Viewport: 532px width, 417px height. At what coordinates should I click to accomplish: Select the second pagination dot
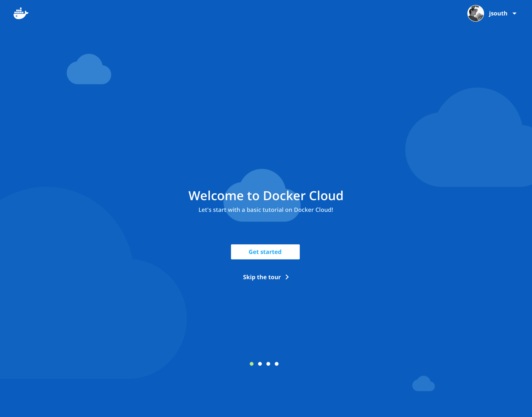260,364
